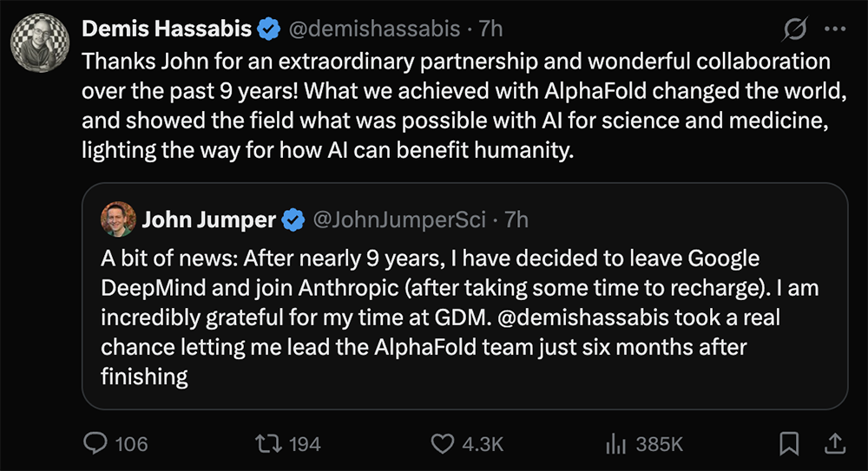Click the 7h timestamp on Demis's post
The width and height of the screenshot is (868, 471).
490,29
